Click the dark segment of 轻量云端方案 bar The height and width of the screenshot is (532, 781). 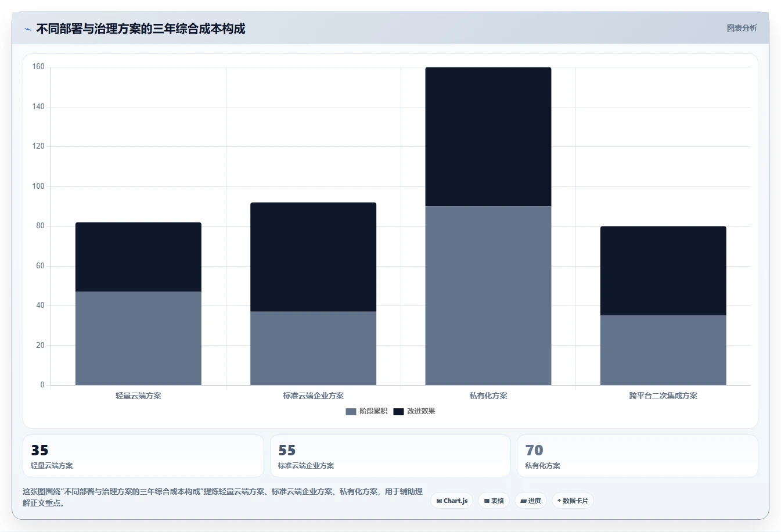[x=138, y=257]
